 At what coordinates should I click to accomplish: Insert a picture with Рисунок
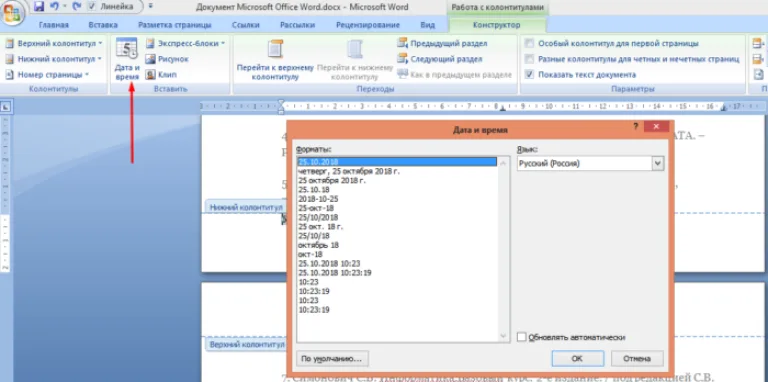[x=167, y=59]
